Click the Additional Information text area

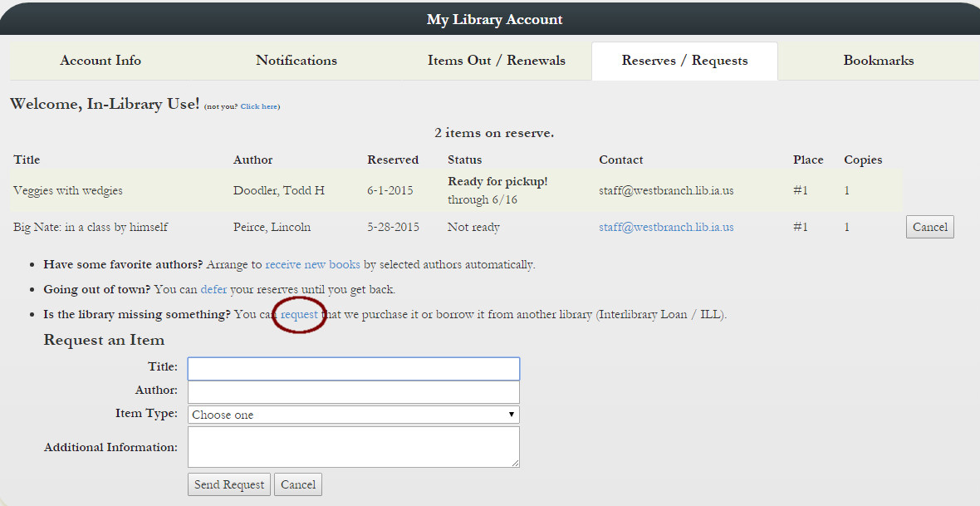click(x=354, y=447)
